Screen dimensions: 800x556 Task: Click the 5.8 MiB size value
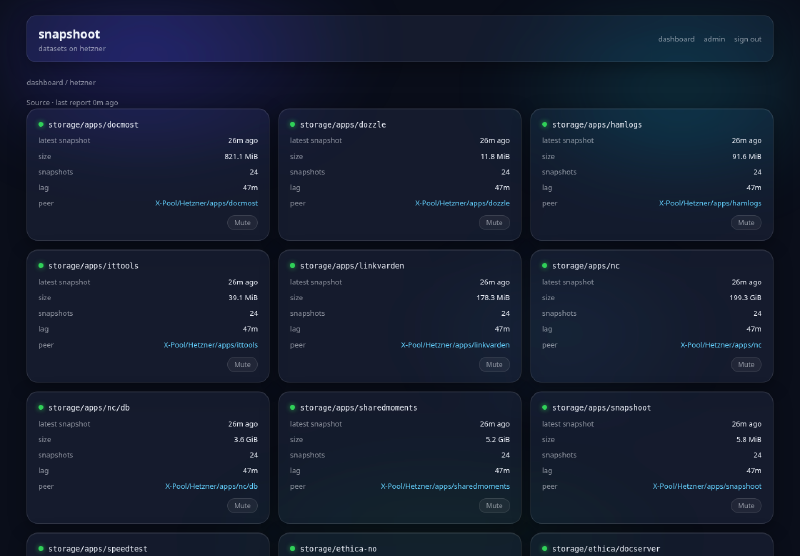pos(748,439)
